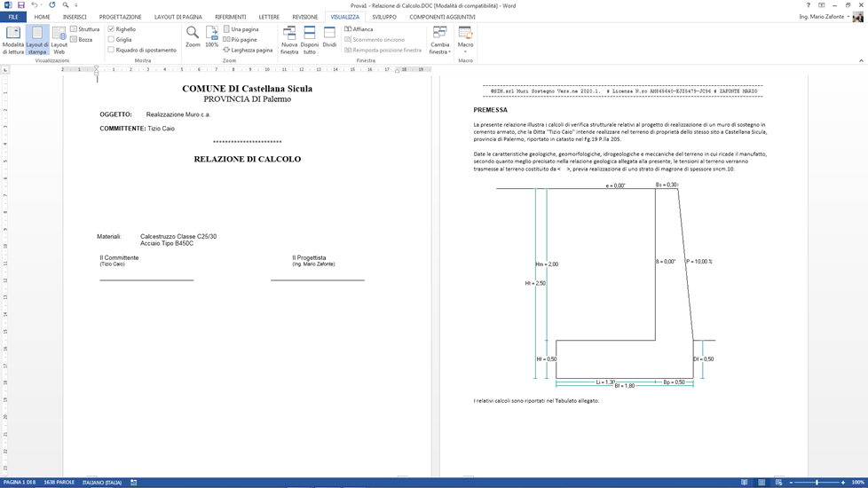This screenshot has width=868, height=488.
Task: Click the Word application icon in title bar
Action: 8,5
